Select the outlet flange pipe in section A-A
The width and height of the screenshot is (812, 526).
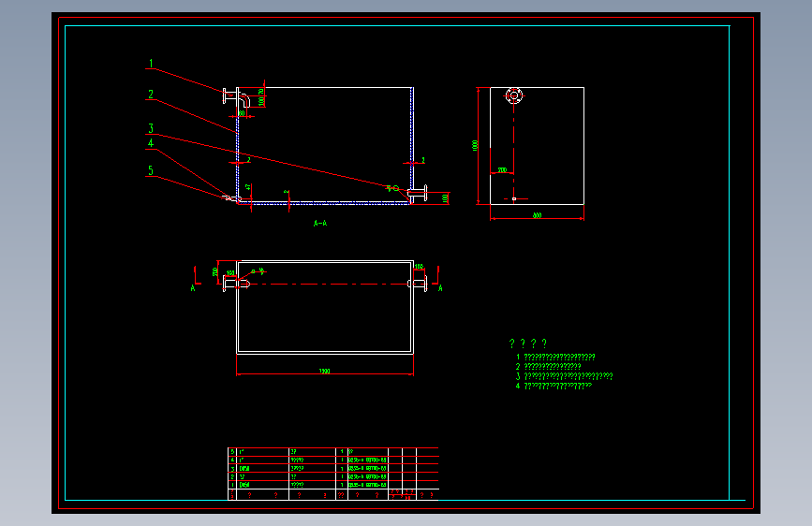pos(418,194)
